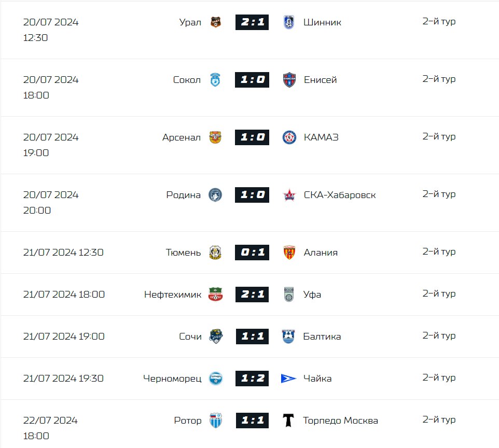This screenshot has width=499, height=448.
Task: Click the Шинник team logo
Action: (x=289, y=22)
